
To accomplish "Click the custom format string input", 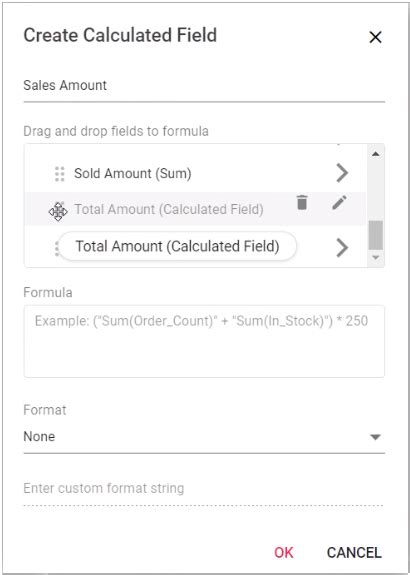I will click(204, 489).
